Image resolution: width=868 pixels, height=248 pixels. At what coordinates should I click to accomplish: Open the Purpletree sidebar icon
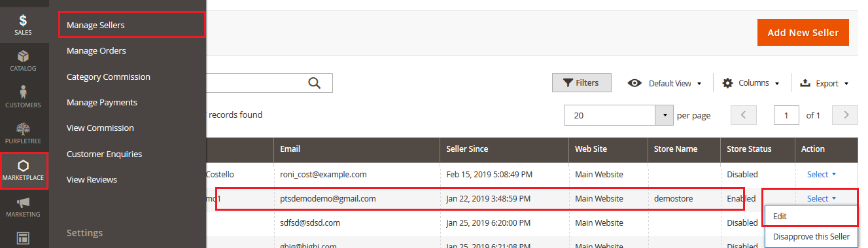23,133
